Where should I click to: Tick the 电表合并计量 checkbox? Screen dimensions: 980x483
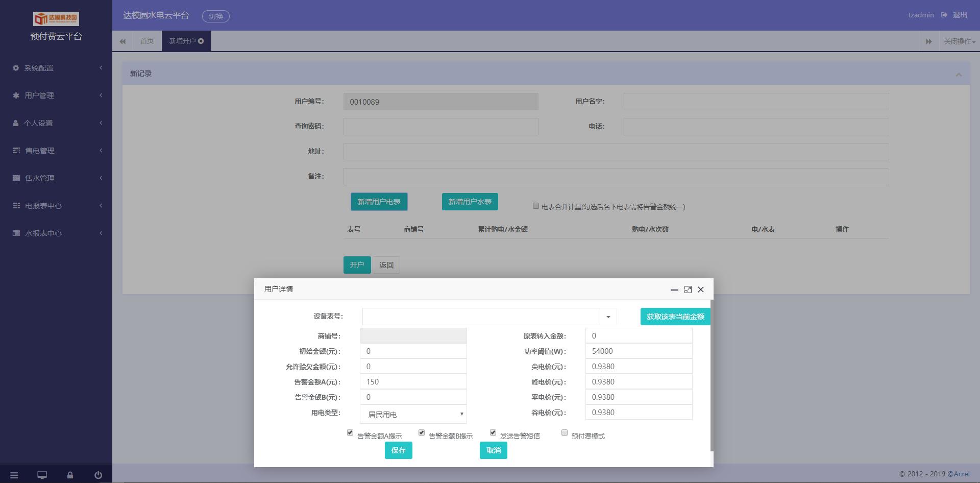tap(535, 206)
